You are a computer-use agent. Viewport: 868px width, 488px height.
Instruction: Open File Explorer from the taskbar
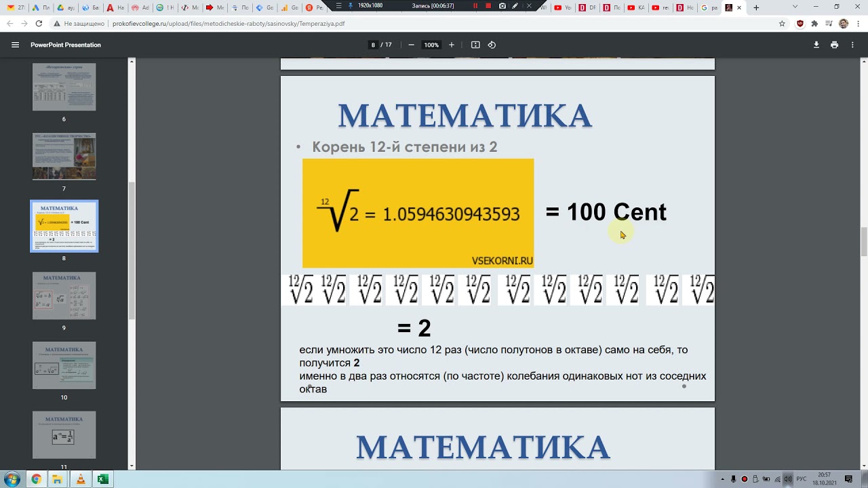tap(58, 479)
